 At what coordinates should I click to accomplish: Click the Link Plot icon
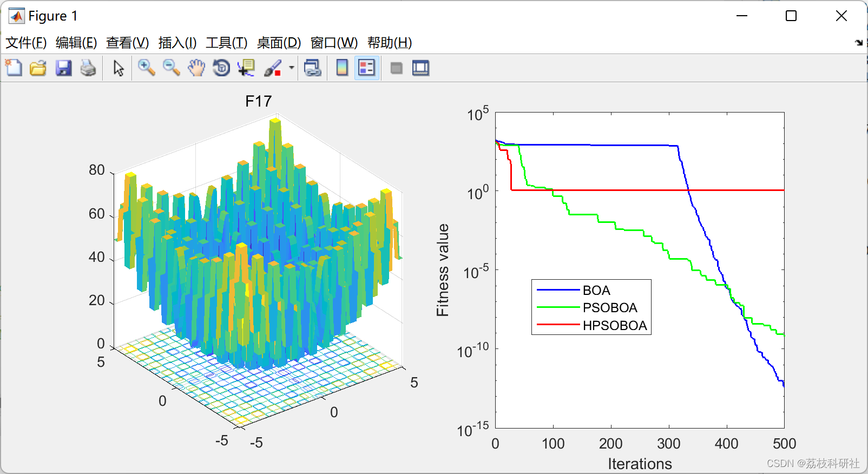313,68
